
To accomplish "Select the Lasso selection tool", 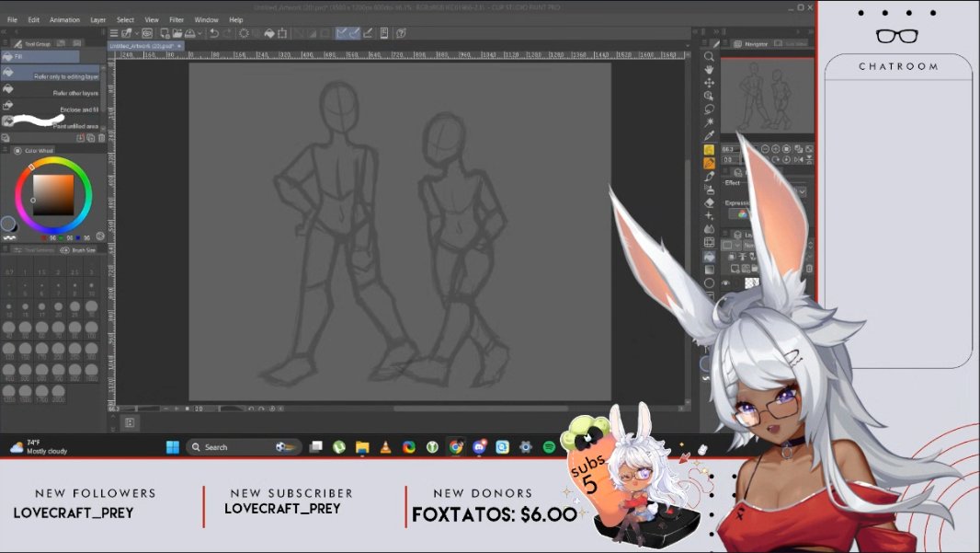I will click(x=709, y=109).
